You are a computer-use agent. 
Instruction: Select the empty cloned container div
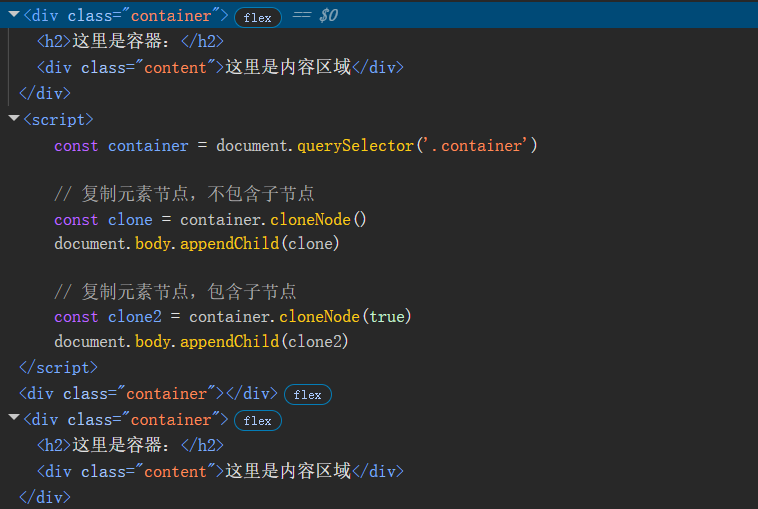point(147,394)
